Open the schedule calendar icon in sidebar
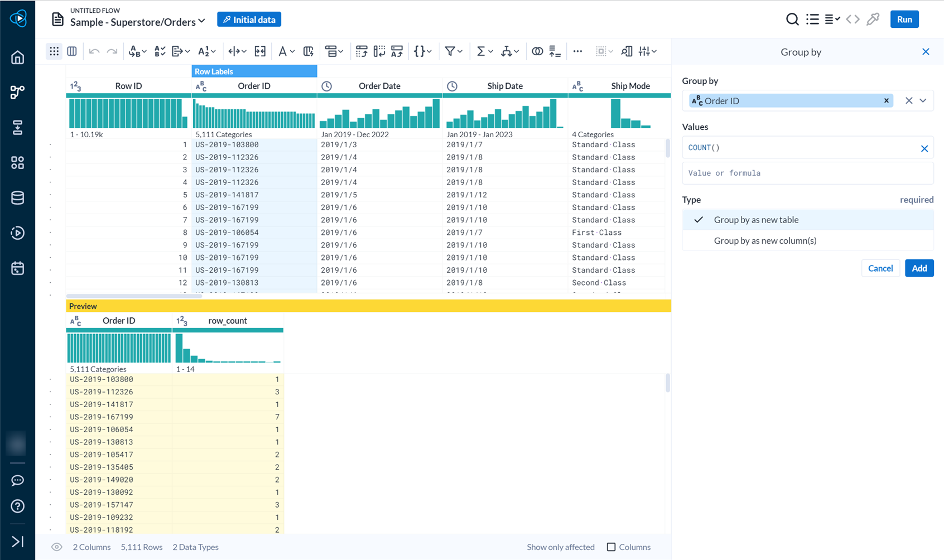The image size is (944, 560). 17,268
